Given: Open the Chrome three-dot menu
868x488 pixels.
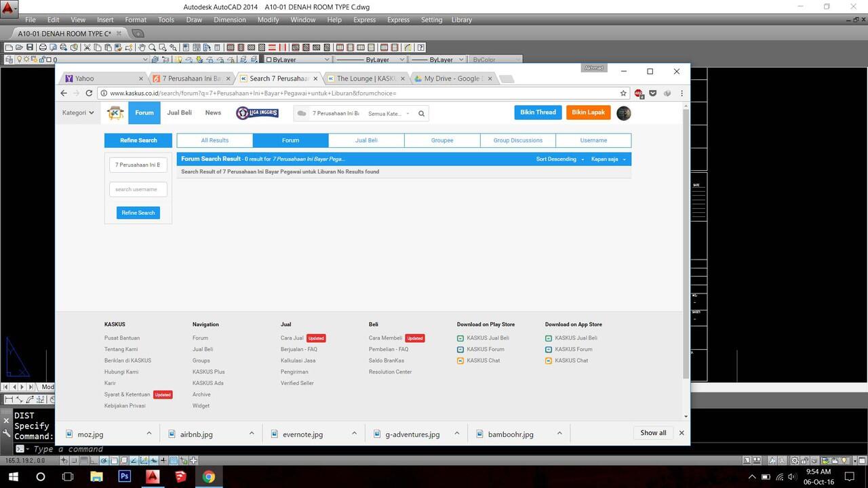Looking at the screenshot, I should (x=682, y=93).
